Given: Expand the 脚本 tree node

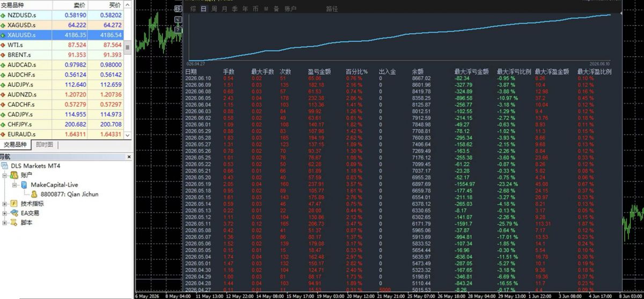Looking at the screenshot, I should 5,222.
